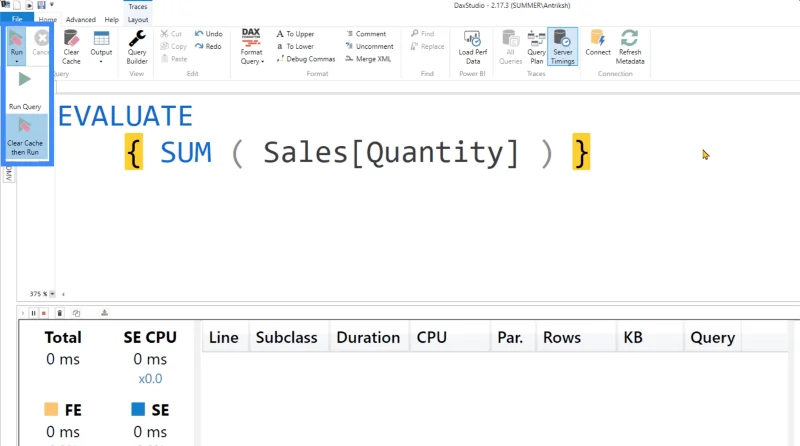The image size is (800, 446).
Task: Click Sales[Quantity] in the query editor
Action: [391, 153]
